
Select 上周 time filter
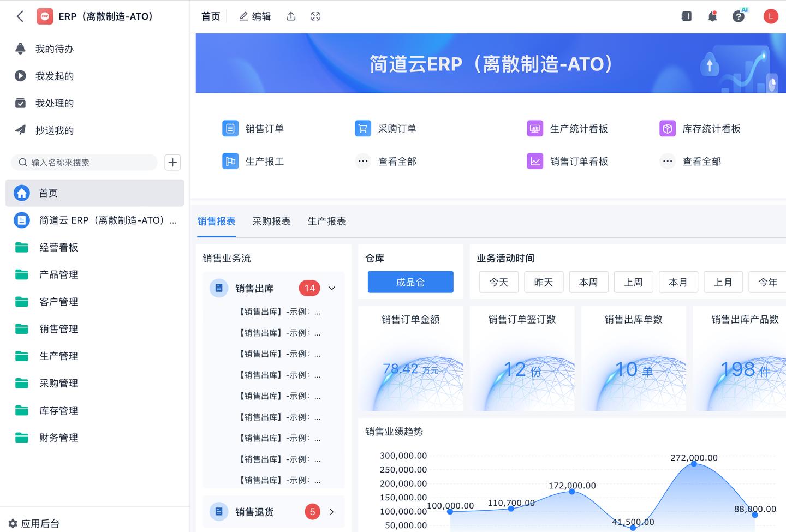(633, 282)
